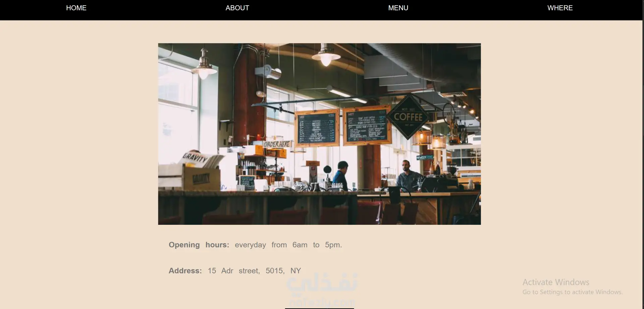Click the Activate Windows notice text

click(572, 287)
